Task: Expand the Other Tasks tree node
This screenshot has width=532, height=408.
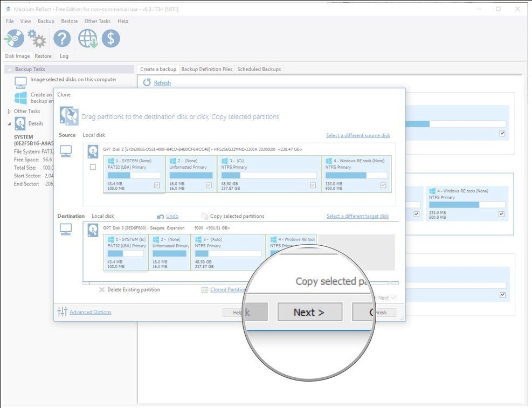Action: coord(9,111)
